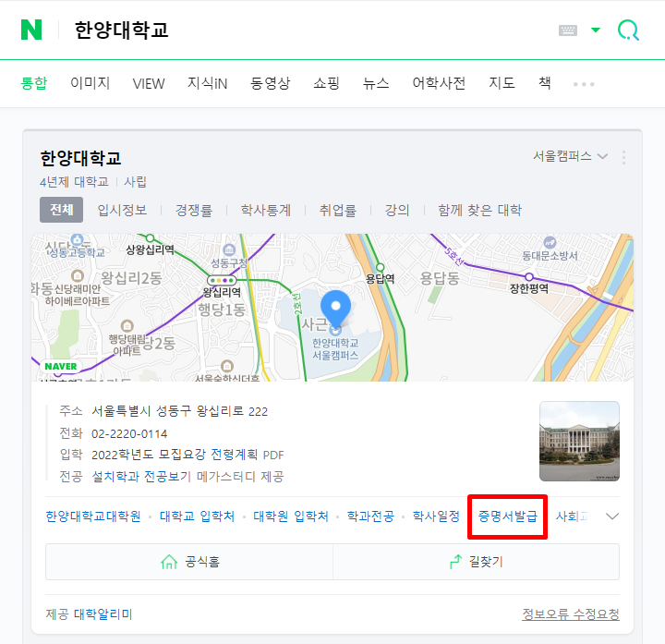The width and height of the screenshot is (665, 644).
Task: Click the 장한평역 station marker on map
Action: tap(529, 277)
